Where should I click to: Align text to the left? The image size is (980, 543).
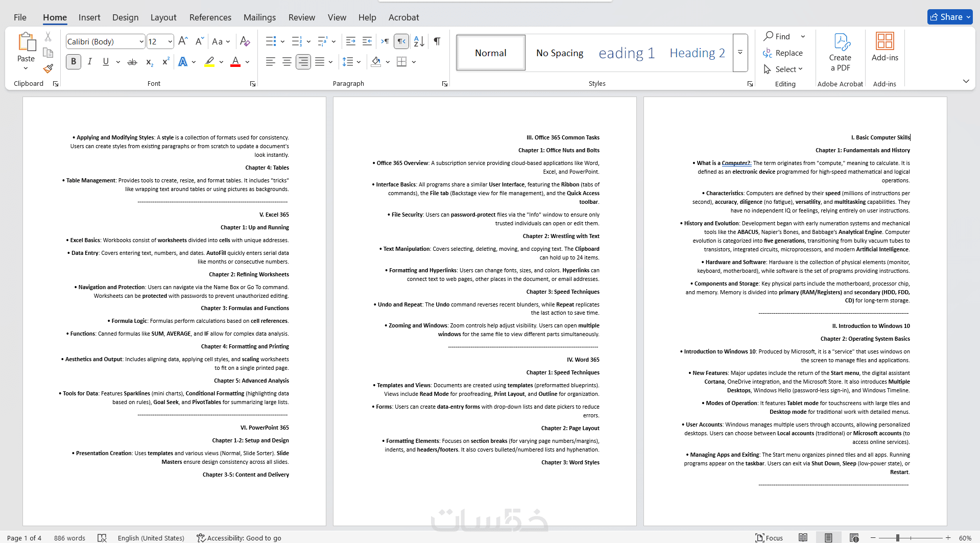point(271,62)
